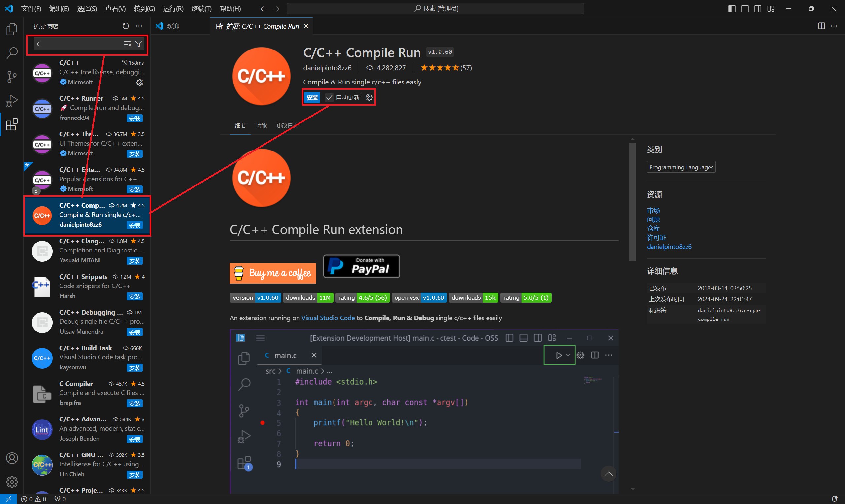The image size is (845, 504).
Task: Select C/C++ Clang extension in list
Action: click(x=87, y=251)
